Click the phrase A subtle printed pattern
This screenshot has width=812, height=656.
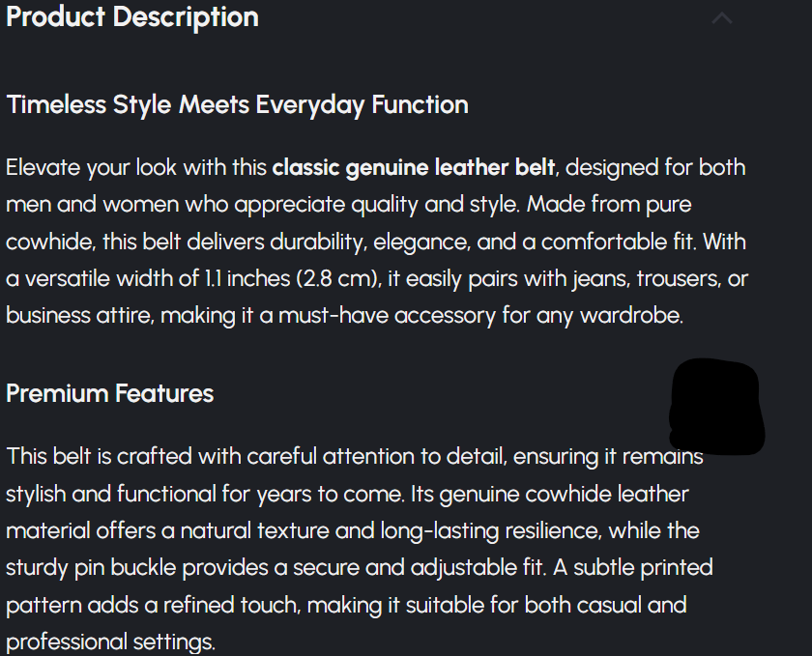tap(628, 567)
